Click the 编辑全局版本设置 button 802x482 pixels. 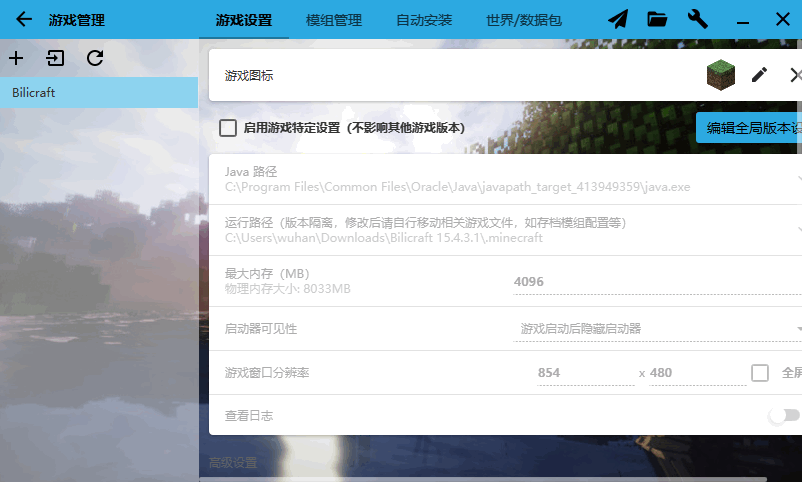[x=749, y=128]
